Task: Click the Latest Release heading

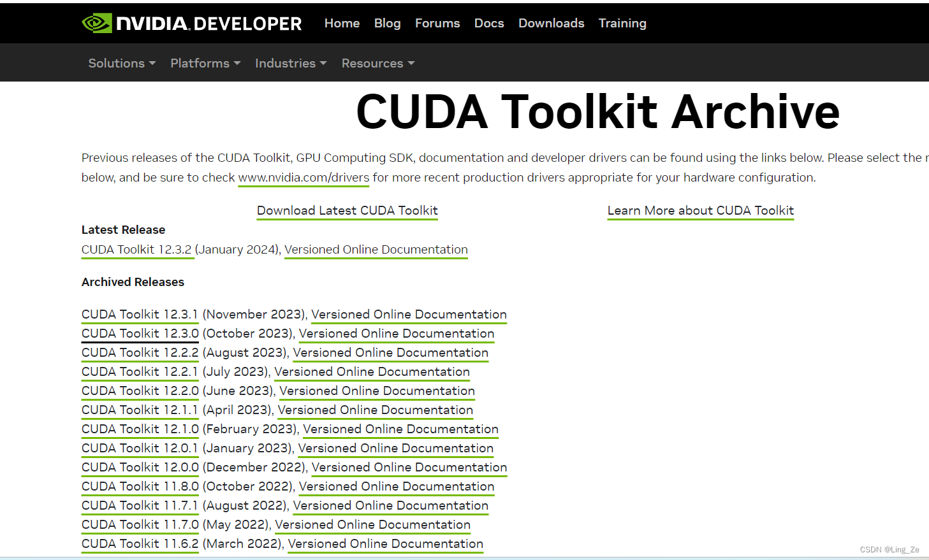Action: click(123, 230)
